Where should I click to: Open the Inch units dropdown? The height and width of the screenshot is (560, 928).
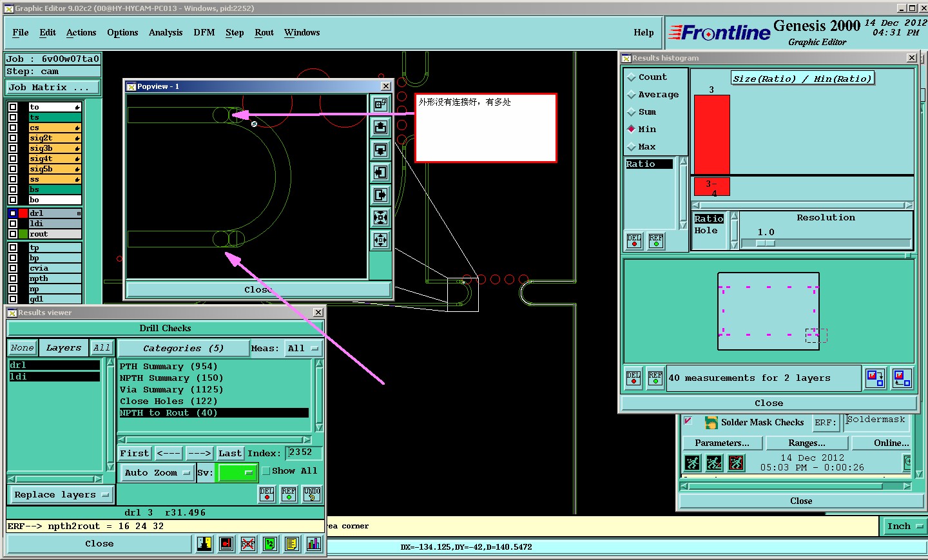pos(905,526)
